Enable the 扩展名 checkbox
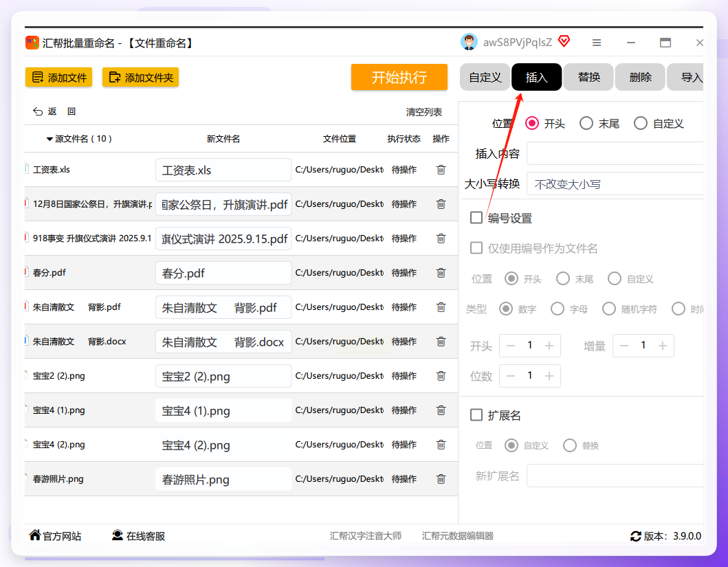 click(x=476, y=415)
